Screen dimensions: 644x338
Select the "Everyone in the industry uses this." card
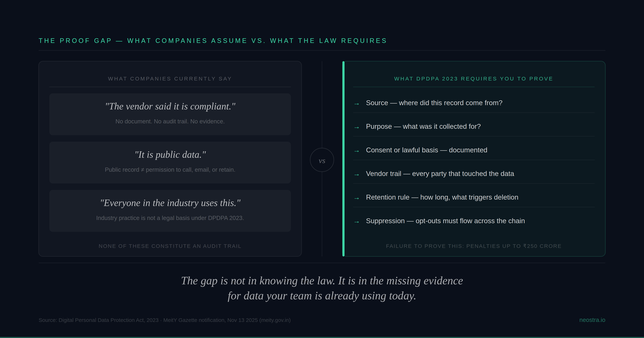[x=170, y=211]
